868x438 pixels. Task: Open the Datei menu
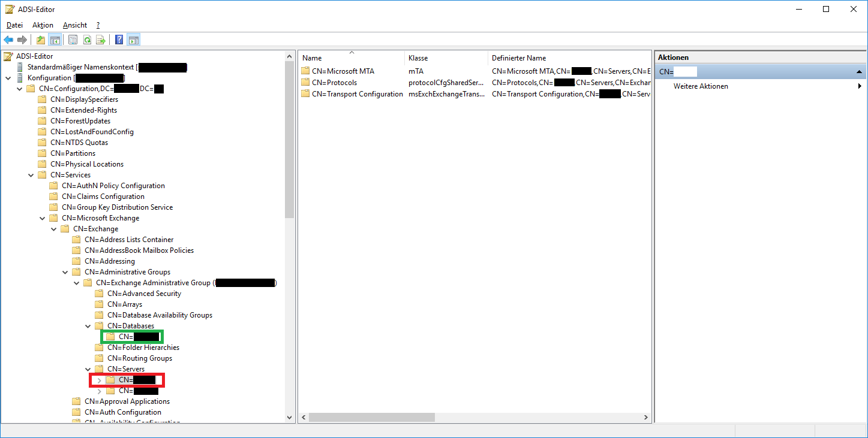point(14,25)
